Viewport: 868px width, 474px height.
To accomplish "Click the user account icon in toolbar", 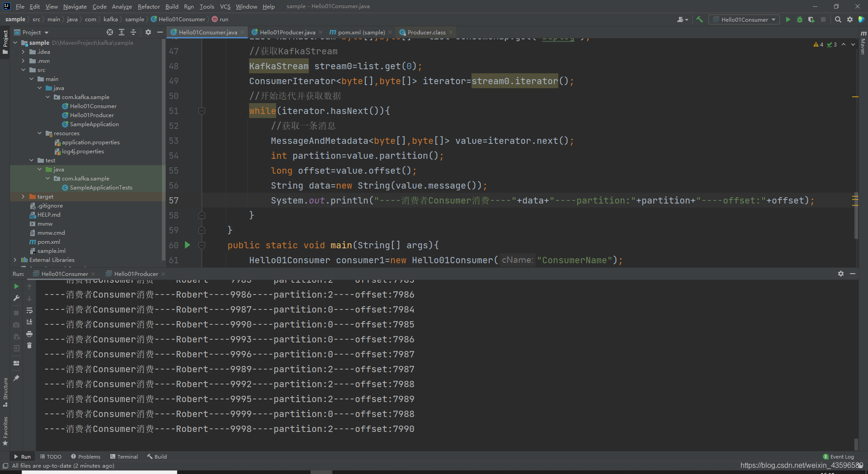I will [x=682, y=19].
